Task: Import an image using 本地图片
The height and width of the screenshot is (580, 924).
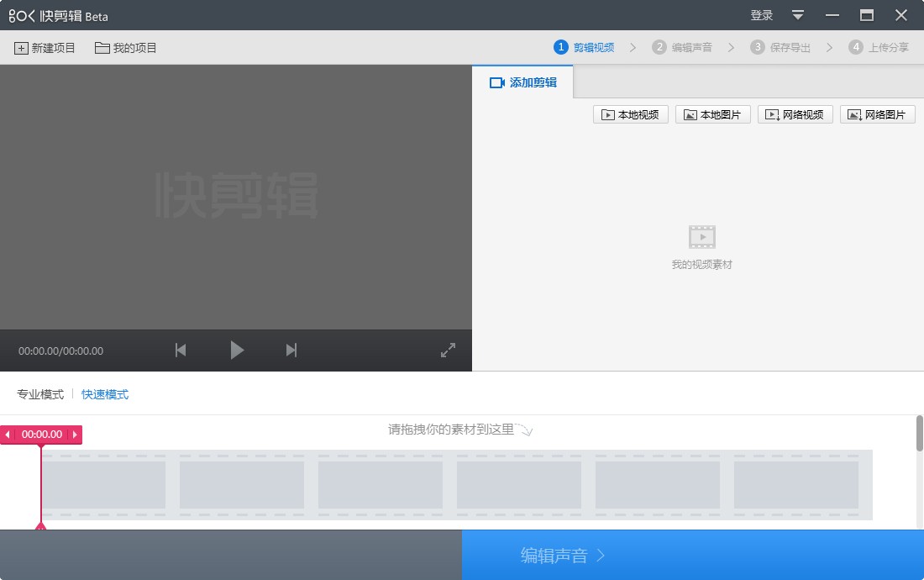Action: click(712, 114)
